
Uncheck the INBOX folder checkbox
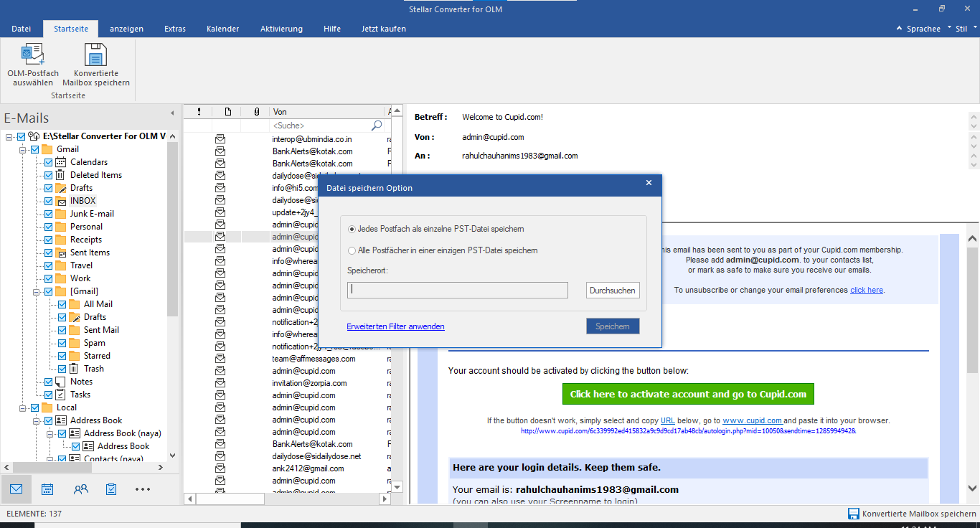49,201
